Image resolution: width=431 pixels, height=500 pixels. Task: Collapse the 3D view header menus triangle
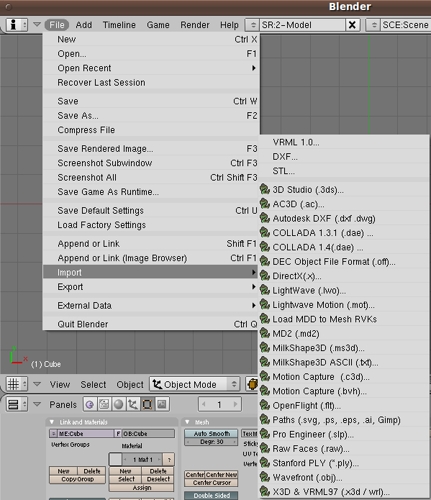pyautogui.click(x=37, y=384)
